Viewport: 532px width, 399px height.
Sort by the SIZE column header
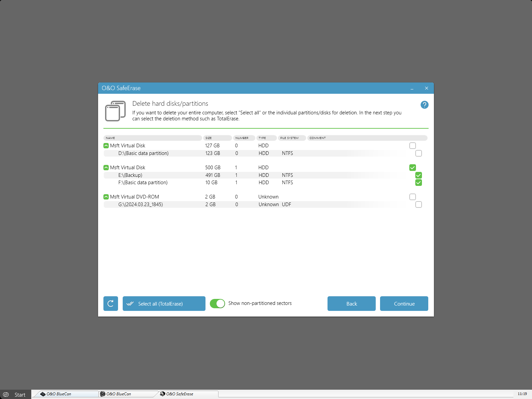[x=217, y=138]
